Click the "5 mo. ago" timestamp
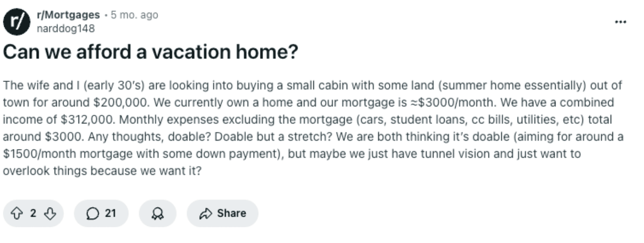This screenshot has width=644, height=243. coord(134,15)
